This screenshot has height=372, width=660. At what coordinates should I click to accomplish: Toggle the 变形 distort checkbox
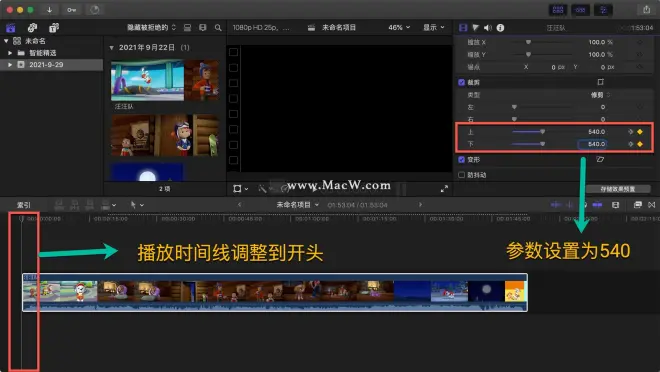pyautogui.click(x=461, y=159)
